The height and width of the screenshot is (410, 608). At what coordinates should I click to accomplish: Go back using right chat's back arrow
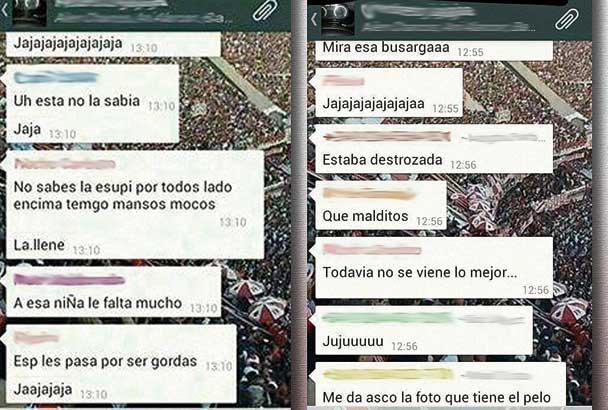(314, 19)
